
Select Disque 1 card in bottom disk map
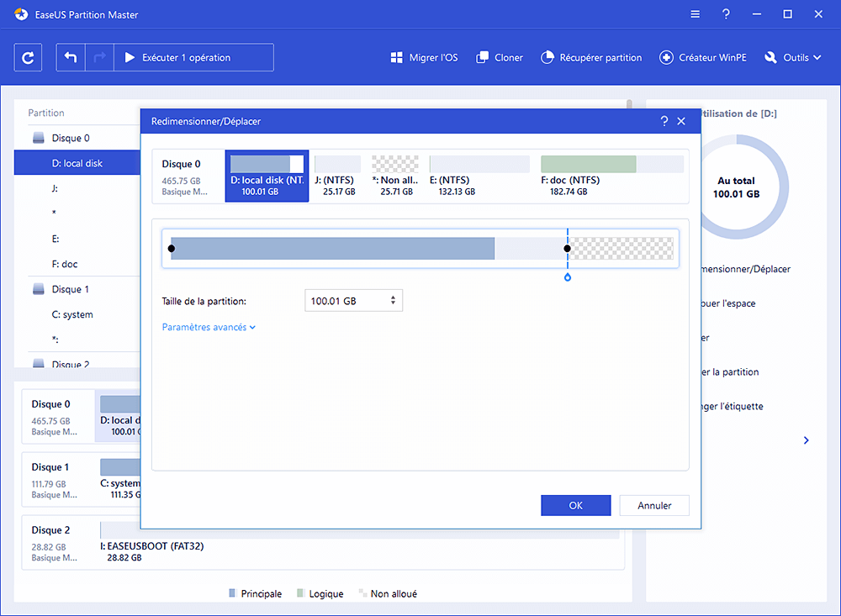click(58, 480)
